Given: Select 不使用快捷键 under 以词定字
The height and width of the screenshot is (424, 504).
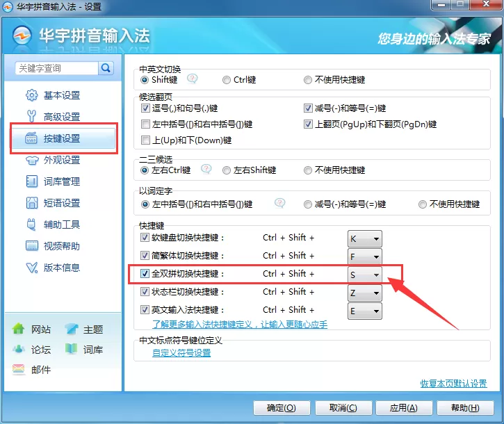Looking at the screenshot, I should click(423, 204).
